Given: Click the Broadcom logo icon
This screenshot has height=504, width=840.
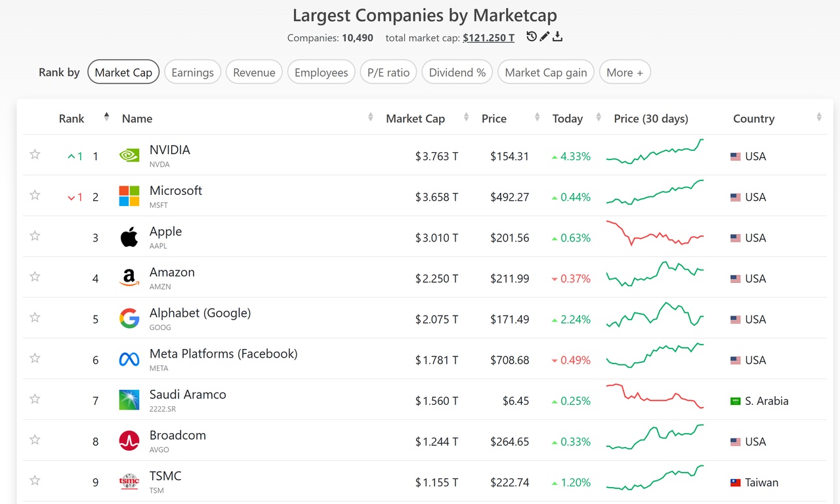Looking at the screenshot, I should click(x=129, y=440).
